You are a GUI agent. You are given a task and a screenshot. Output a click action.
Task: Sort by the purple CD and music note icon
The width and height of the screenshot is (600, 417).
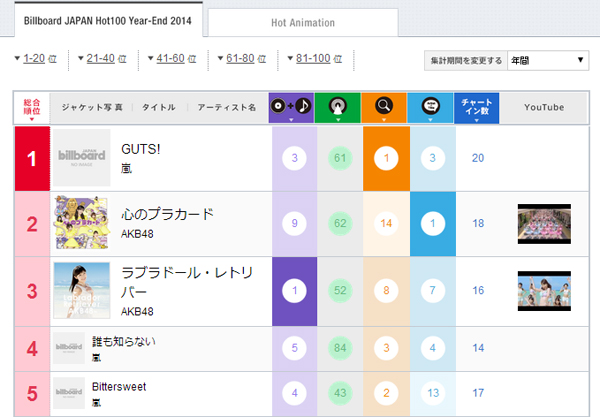pyautogui.click(x=291, y=107)
